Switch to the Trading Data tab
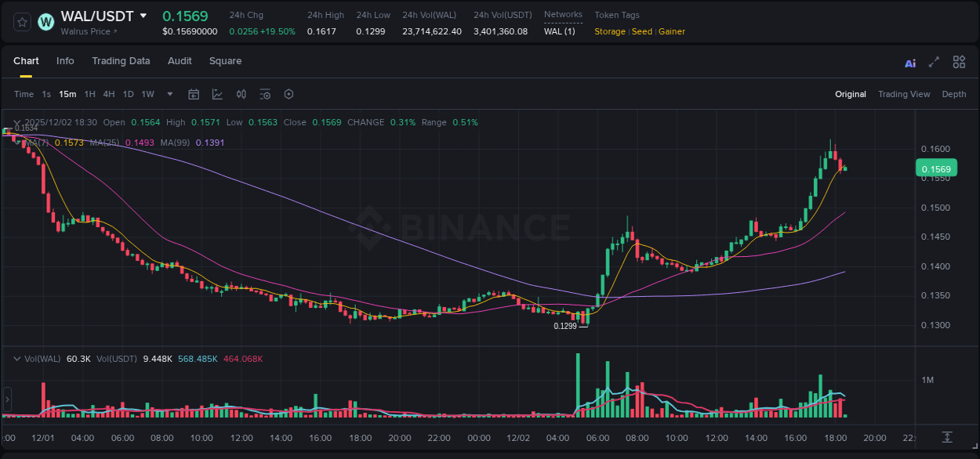 click(121, 61)
